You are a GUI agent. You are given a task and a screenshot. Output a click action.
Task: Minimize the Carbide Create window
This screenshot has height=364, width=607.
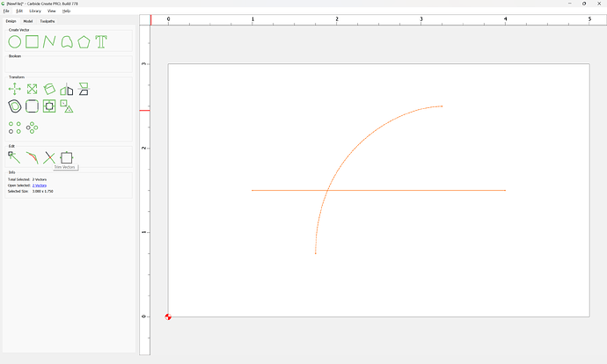570,4
